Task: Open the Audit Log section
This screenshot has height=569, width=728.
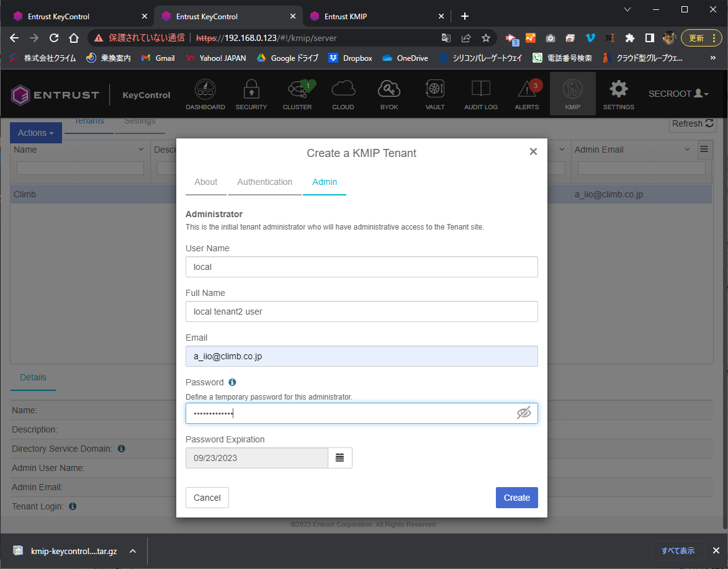Action: click(481, 94)
